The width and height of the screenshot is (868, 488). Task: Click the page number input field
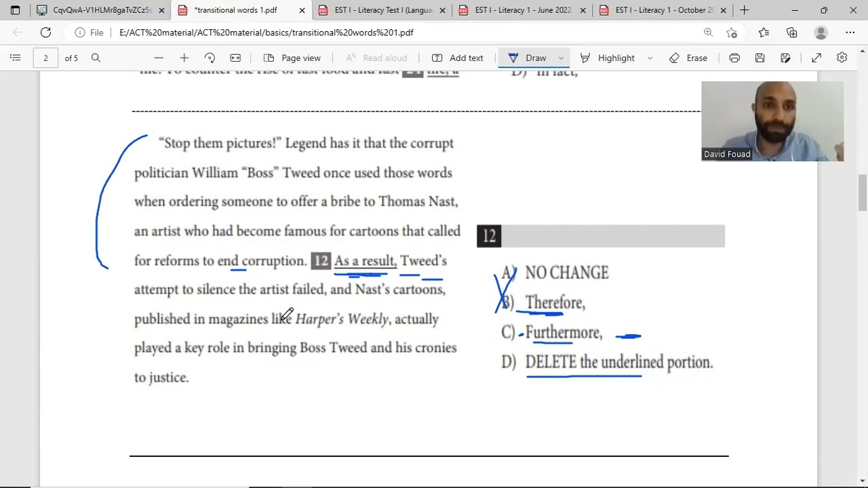45,58
